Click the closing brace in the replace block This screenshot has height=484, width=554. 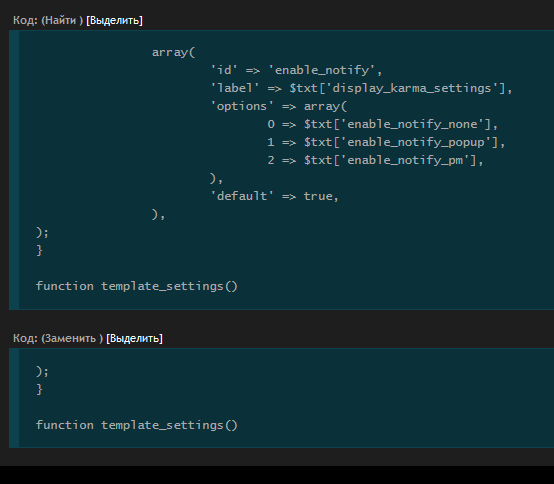point(39,389)
